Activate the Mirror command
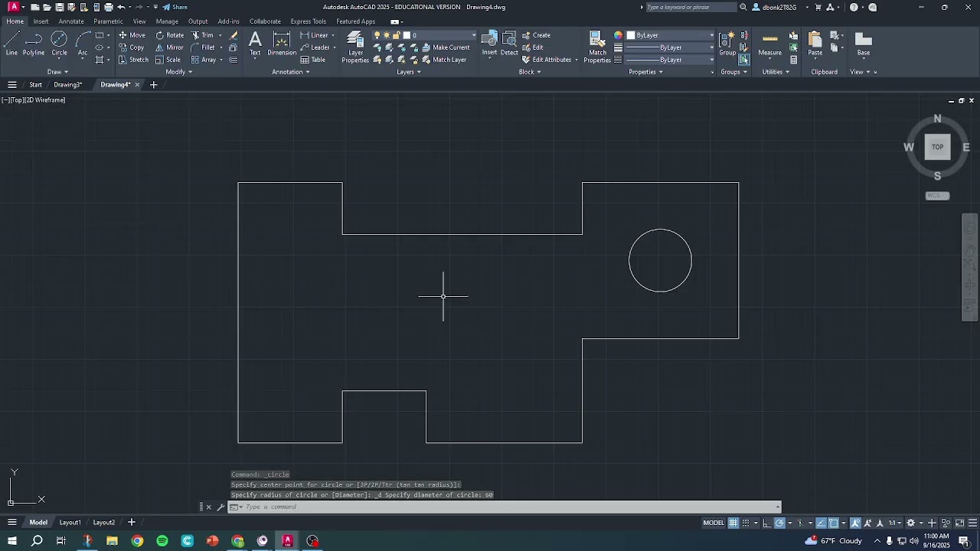This screenshot has width=980, height=551. 170,47
